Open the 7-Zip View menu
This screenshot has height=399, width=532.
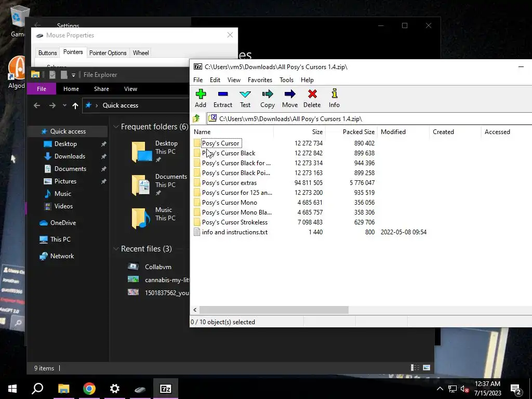pyautogui.click(x=234, y=80)
